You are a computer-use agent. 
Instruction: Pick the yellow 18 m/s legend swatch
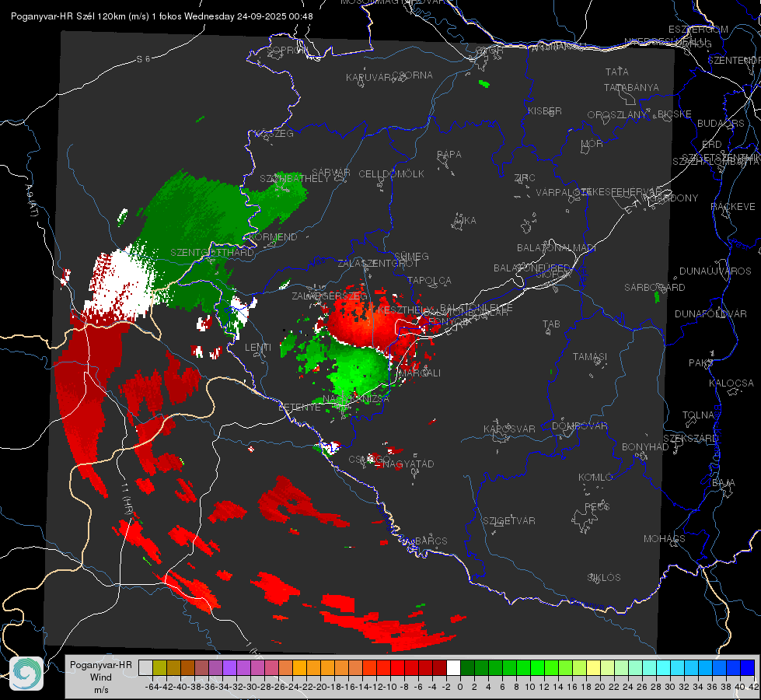pyautogui.click(x=594, y=667)
